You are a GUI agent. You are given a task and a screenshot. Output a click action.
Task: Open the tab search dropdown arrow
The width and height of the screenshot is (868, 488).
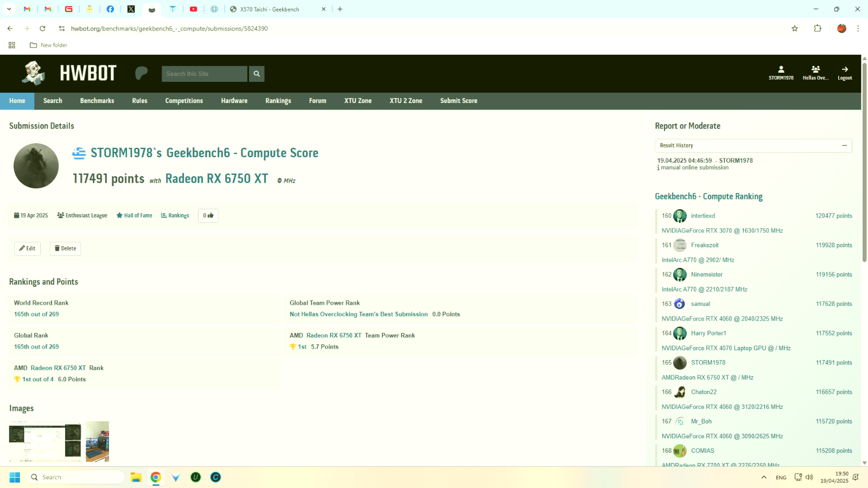[x=9, y=9]
